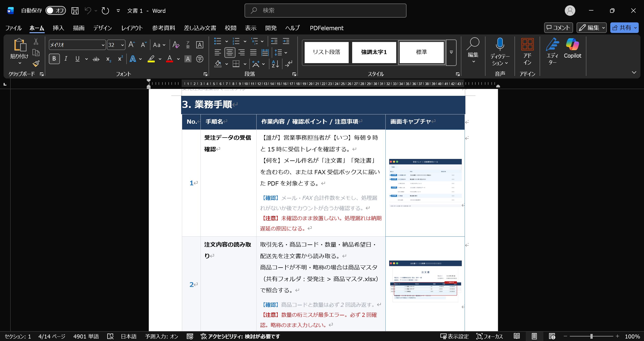Click the Save floppy disk icon
The width and height of the screenshot is (644, 341).
[75, 11]
